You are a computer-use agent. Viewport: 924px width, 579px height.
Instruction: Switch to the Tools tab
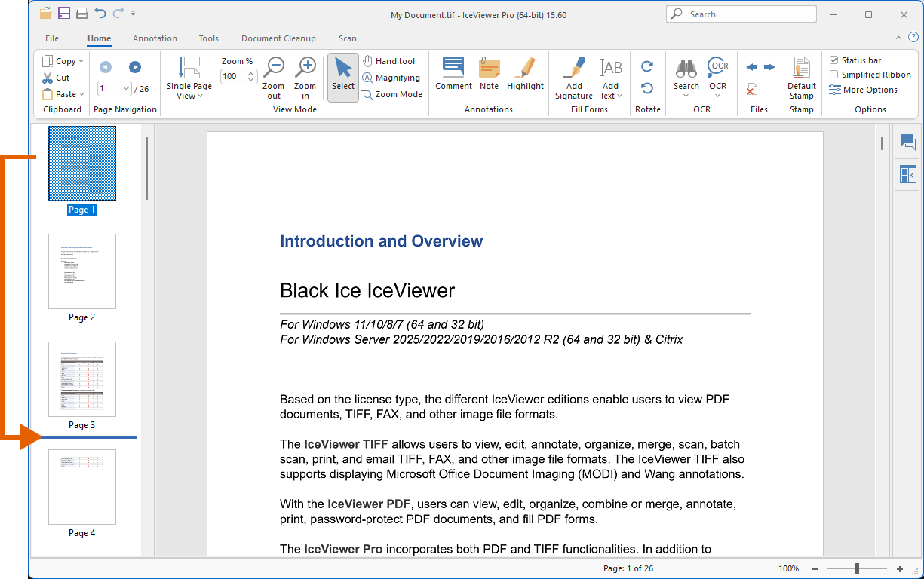[209, 38]
